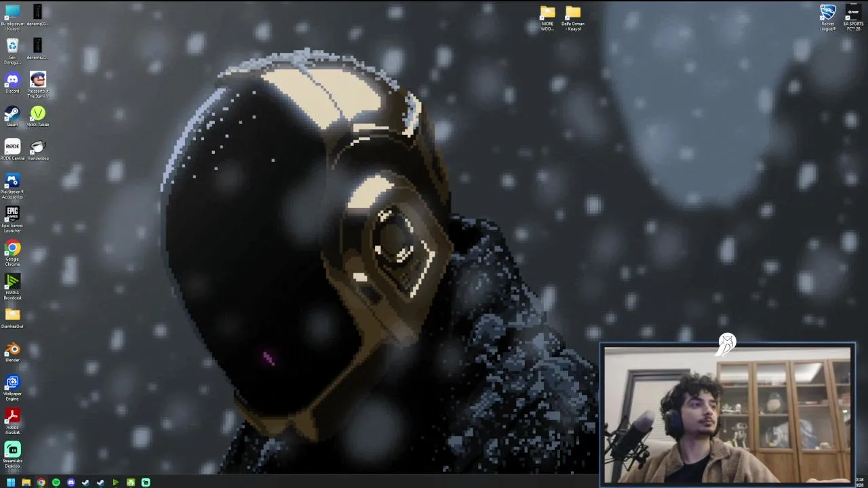Select the Wallpaper Engine desktop icon
868x488 pixels.
(x=12, y=382)
